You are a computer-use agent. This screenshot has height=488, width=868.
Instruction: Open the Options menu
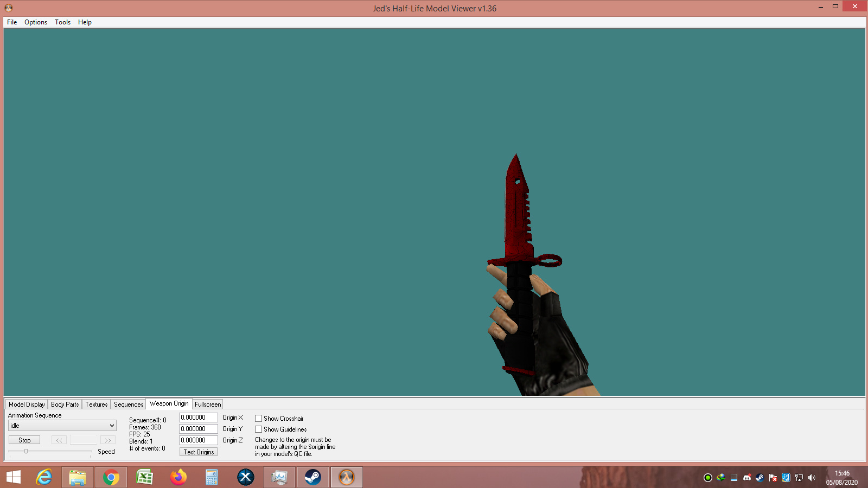click(x=36, y=22)
